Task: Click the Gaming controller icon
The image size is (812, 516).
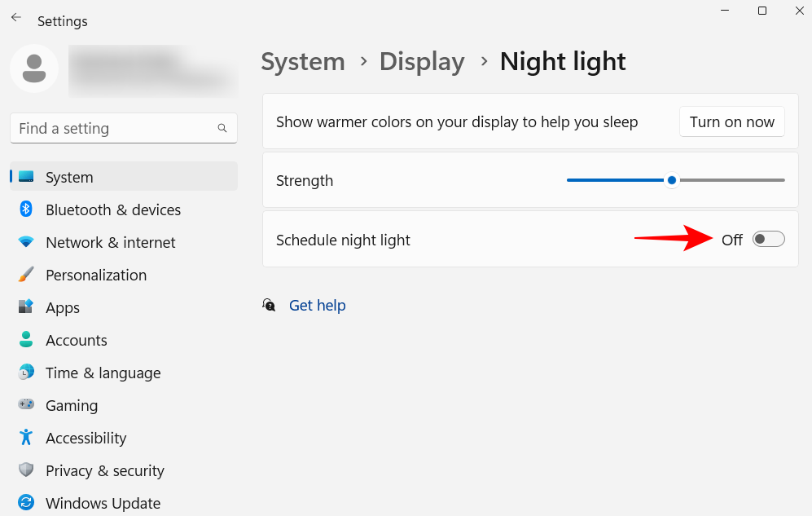Action: point(25,405)
